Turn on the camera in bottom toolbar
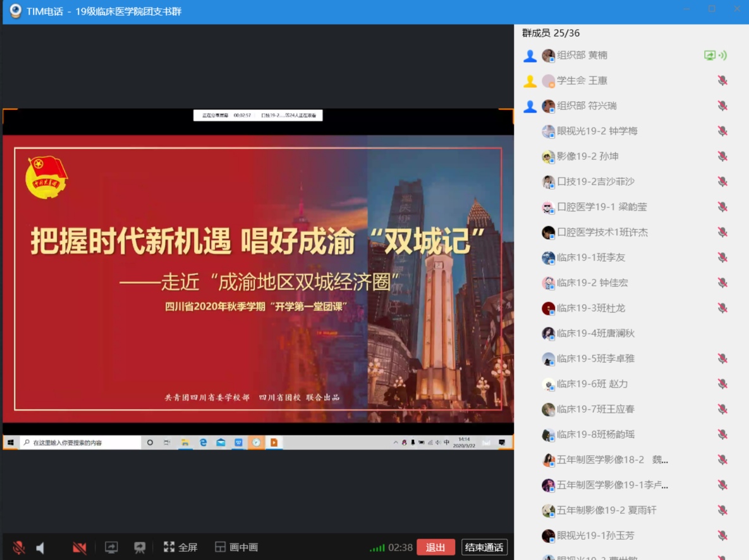This screenshot has width=749, height=560. coord(79,547)
